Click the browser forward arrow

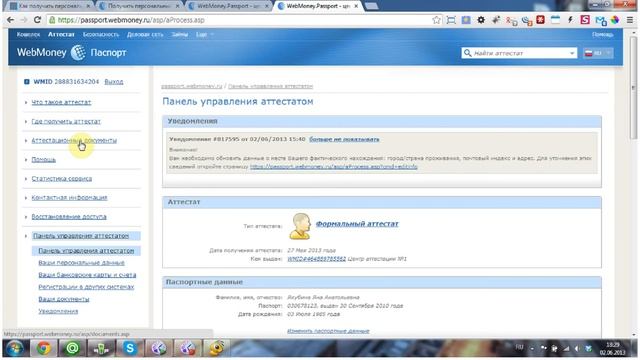[x=24, y=20]
